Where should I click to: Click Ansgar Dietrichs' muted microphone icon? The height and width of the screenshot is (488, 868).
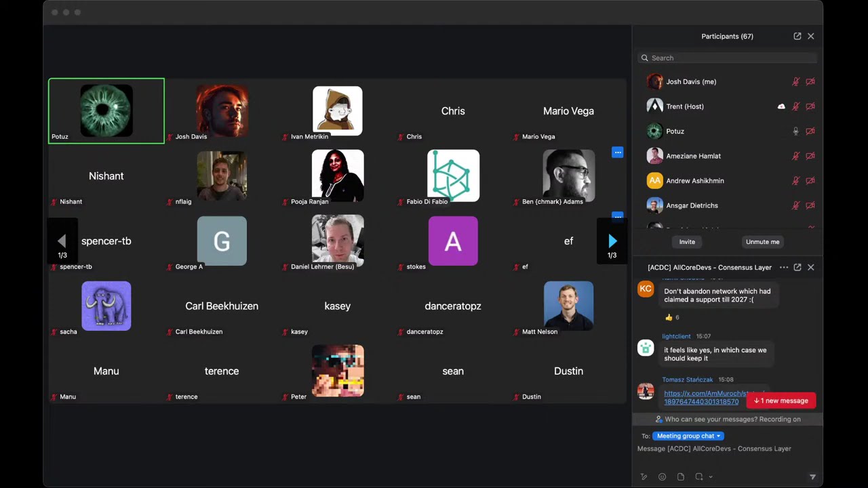pyautogui.click(x=796, y=205)
